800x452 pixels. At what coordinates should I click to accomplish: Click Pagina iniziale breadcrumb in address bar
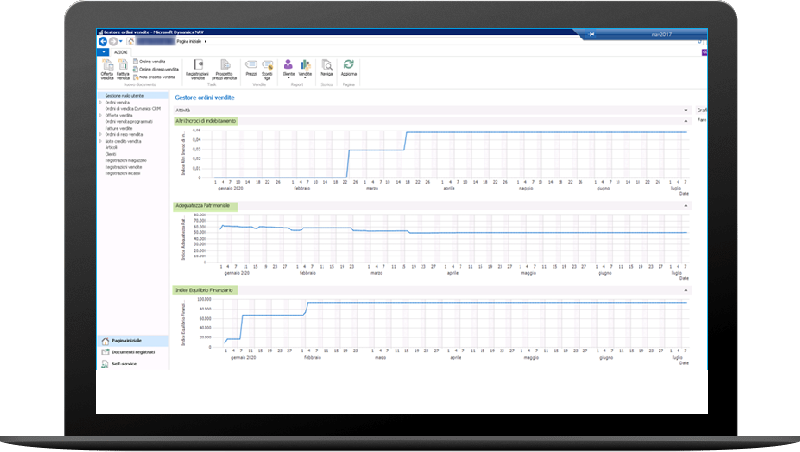click(x=189, y=41)
